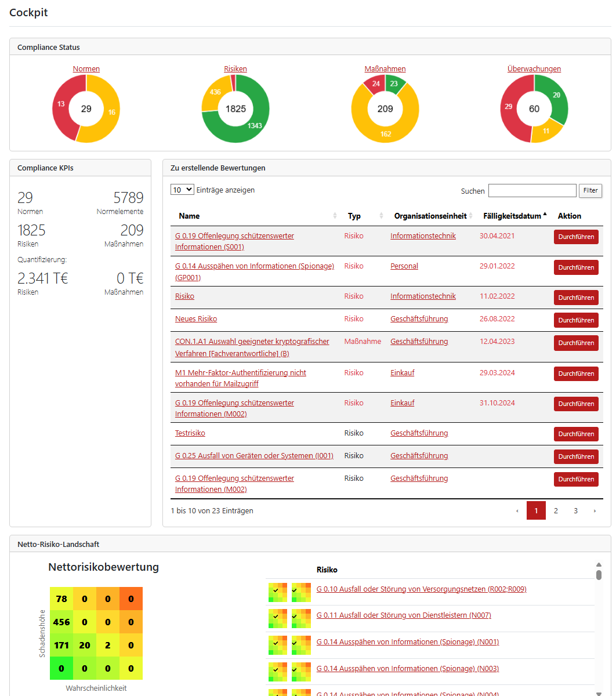
Task: Click Durchführen for Testrisiko row
Action: (x=576, y=434)
